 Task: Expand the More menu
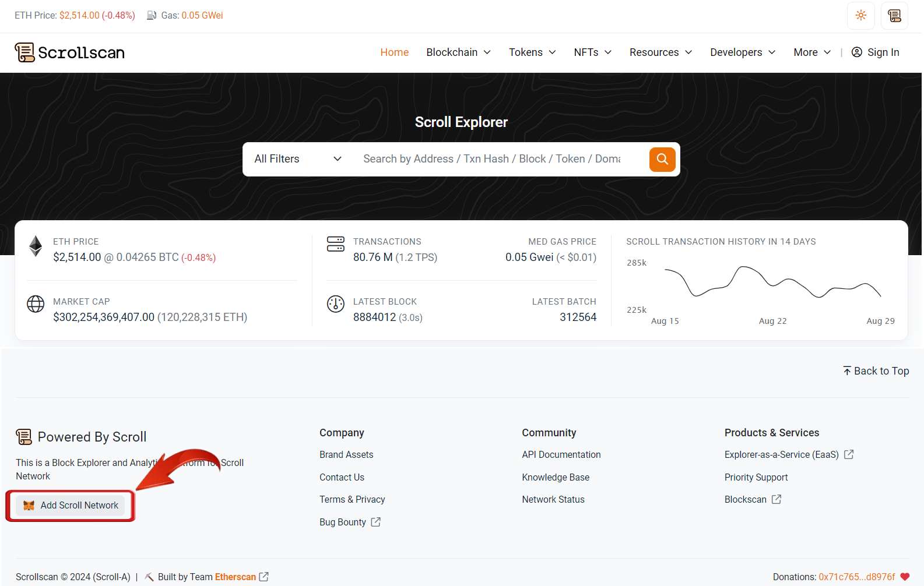812,52
